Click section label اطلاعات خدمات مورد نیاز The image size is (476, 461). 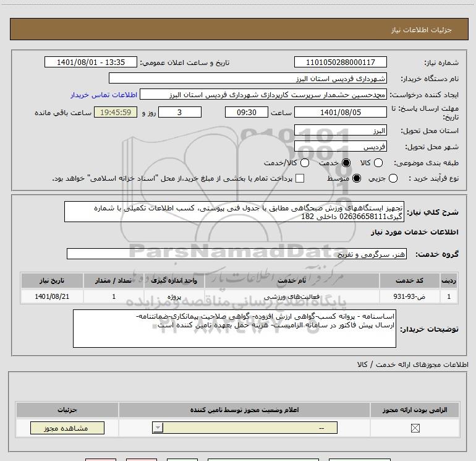tap(414, 232)
